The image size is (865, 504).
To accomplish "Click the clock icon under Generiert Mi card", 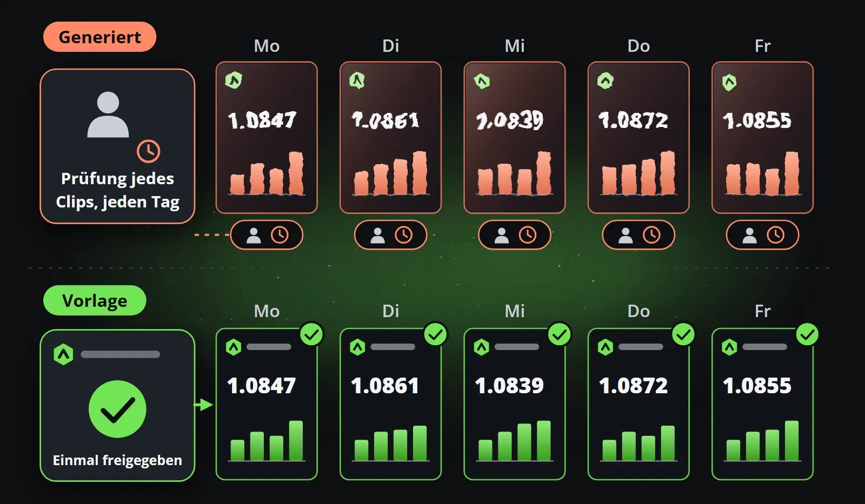I will (x=528, y=235).
